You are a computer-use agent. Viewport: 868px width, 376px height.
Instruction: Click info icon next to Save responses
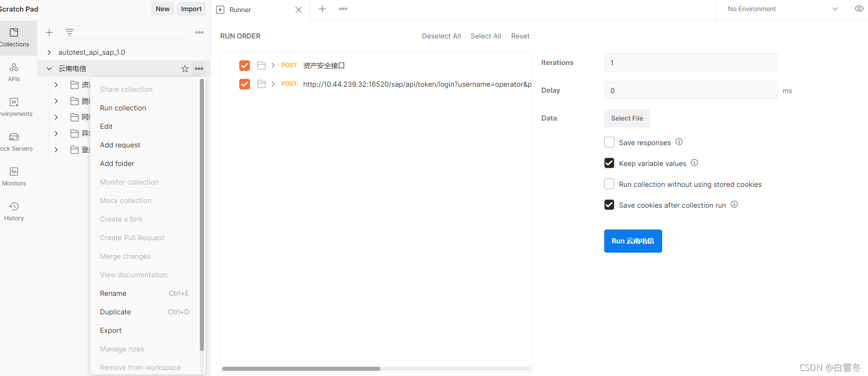pyautogui.click(x=679, y=142)
